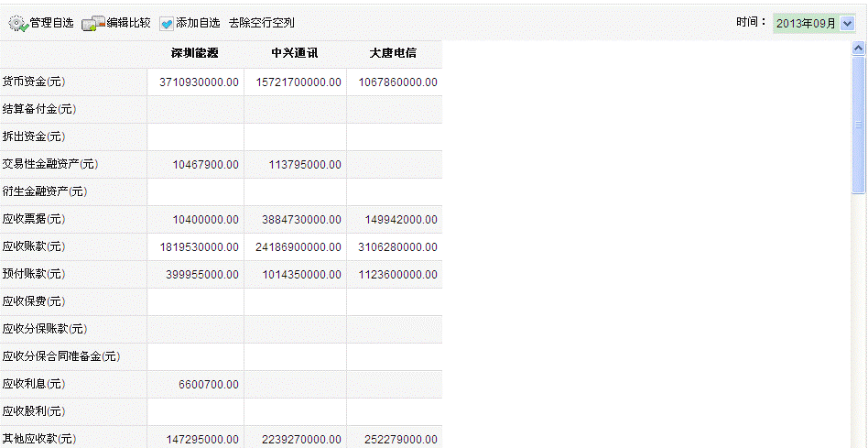868x448 pixels.
Task: Select the 应收账款(元) row label
Action: click(34, 247)
